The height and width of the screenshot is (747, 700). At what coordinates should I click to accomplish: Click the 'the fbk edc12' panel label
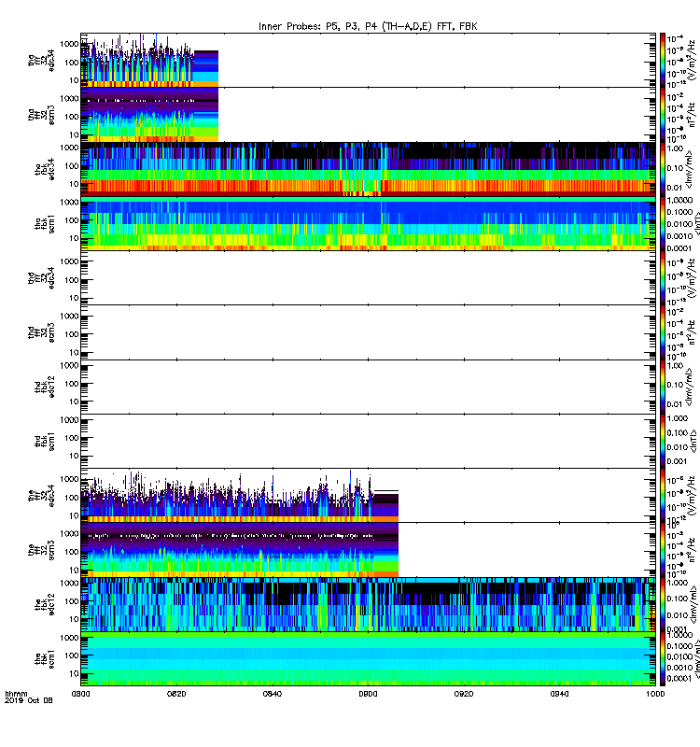coord(45,604)
